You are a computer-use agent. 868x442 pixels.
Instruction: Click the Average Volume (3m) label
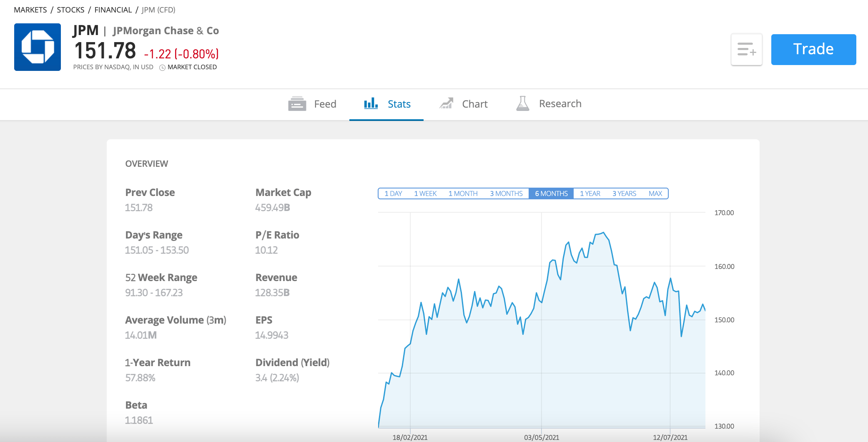coord(176,320)
